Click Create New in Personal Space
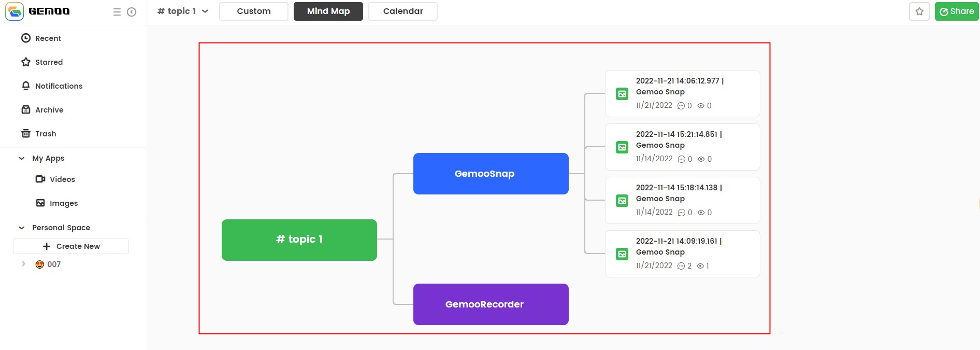The width and height of the screenshot is (980, 350). (x=71, y=246)
